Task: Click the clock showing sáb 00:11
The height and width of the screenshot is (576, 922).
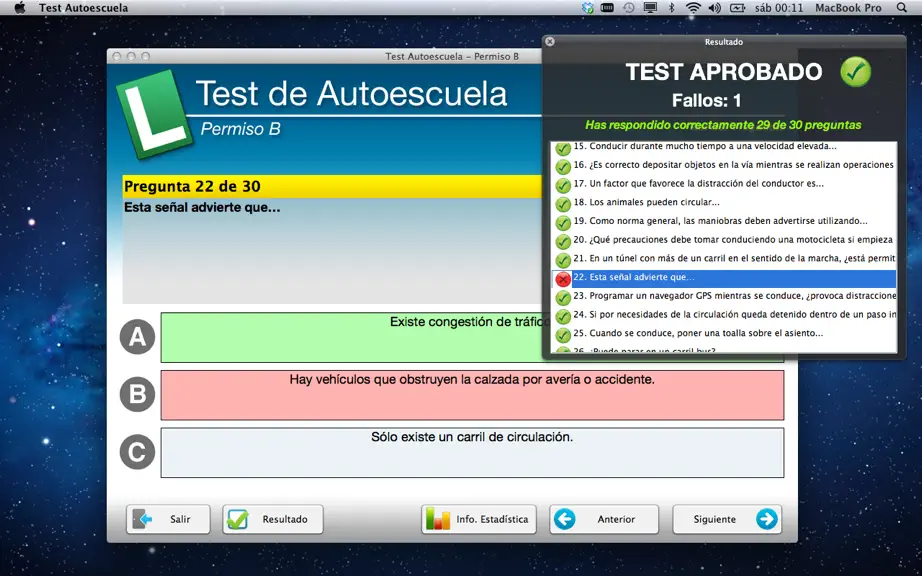Action: click(779, 8)
